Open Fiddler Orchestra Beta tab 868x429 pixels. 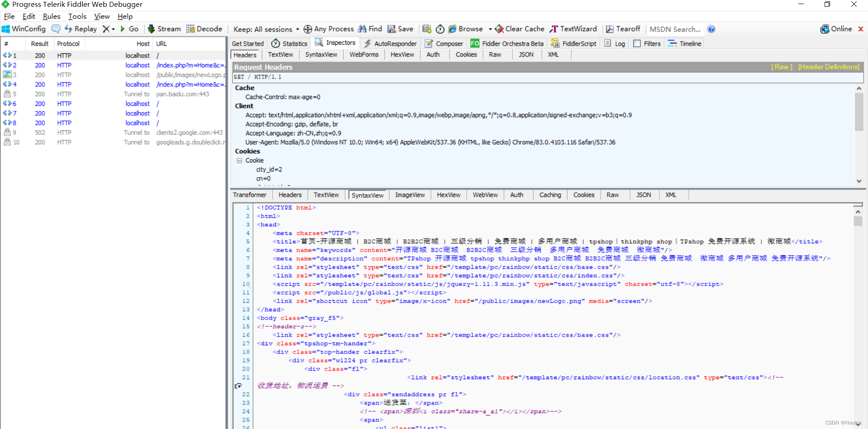pyautogui.click(x=507, y=43)
